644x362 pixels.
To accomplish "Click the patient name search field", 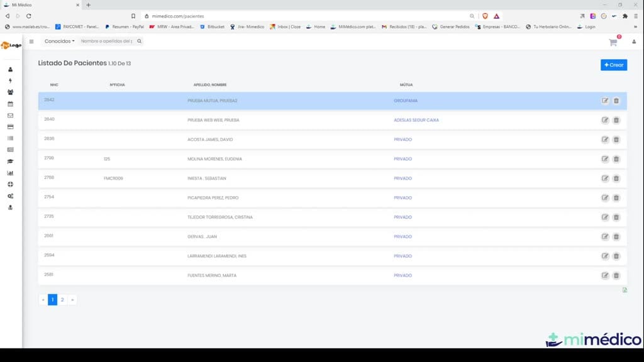I will click(107, 41).
